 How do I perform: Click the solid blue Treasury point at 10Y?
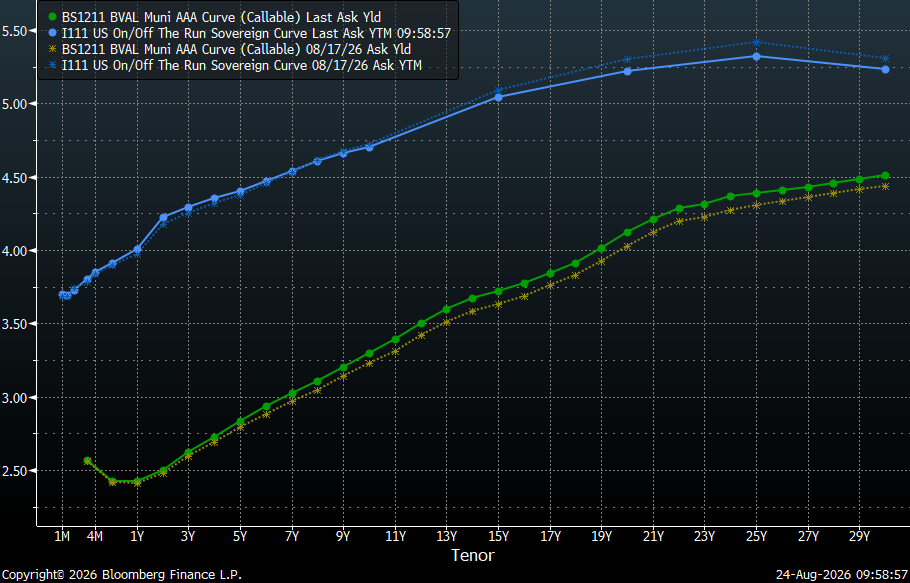(x=369, y=147)
